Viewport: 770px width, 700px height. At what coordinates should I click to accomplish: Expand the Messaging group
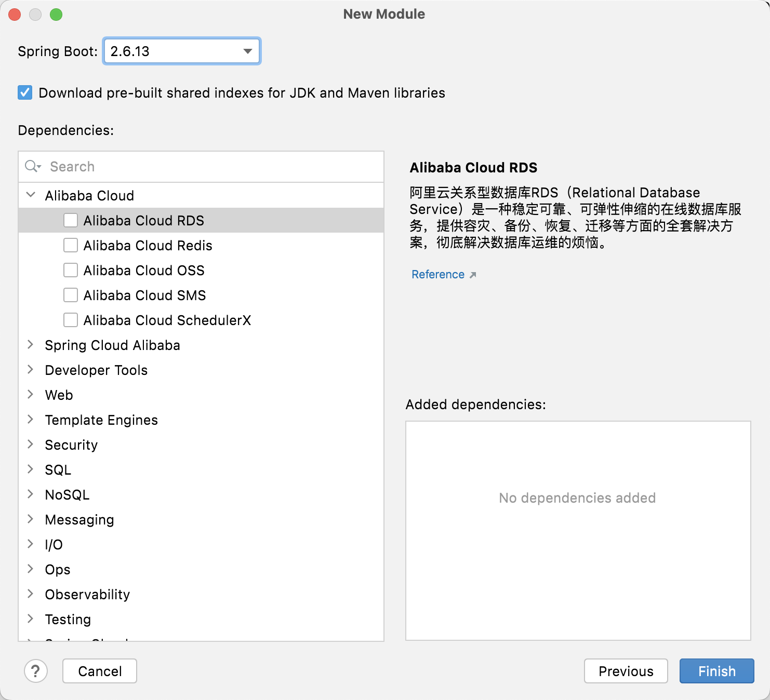31,519
